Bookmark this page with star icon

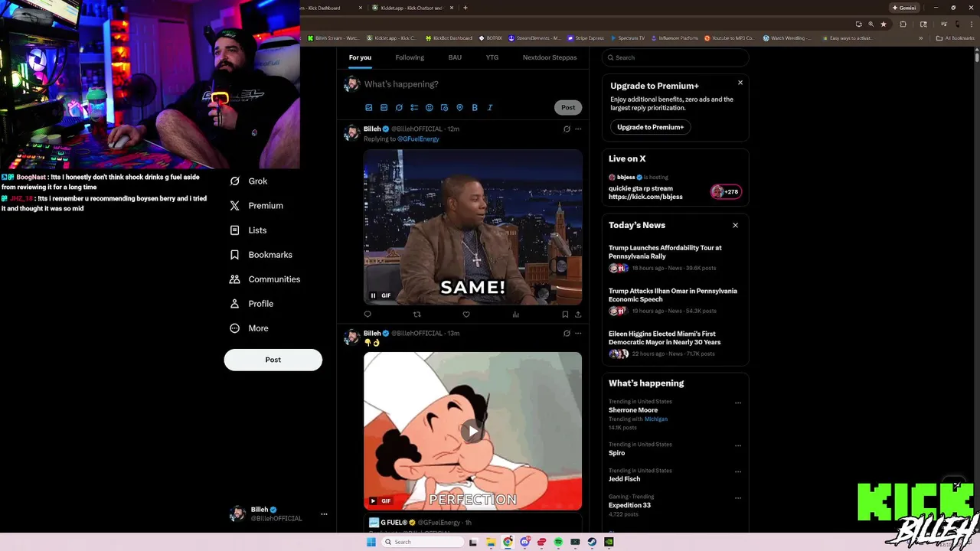coord(884,24)
